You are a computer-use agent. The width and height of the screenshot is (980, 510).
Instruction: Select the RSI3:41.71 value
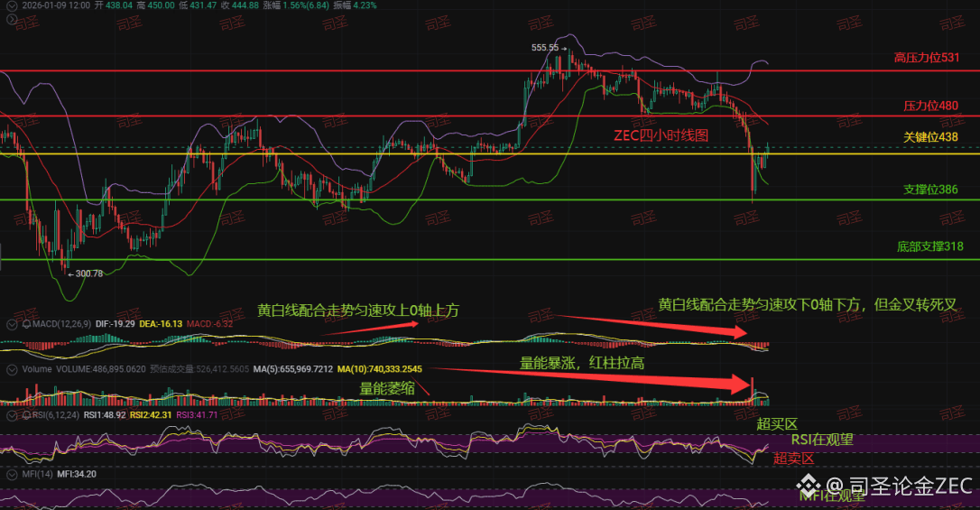197,415
